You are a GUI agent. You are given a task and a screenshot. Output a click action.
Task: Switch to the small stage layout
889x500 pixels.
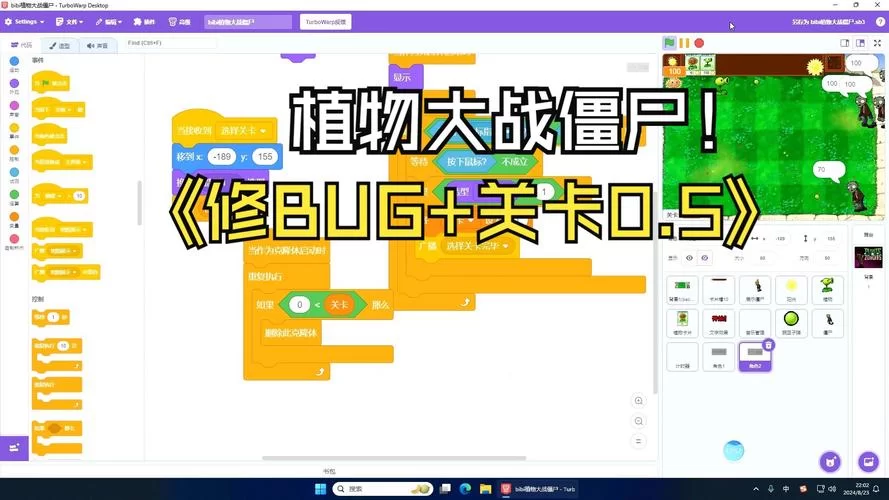[844, 43]
